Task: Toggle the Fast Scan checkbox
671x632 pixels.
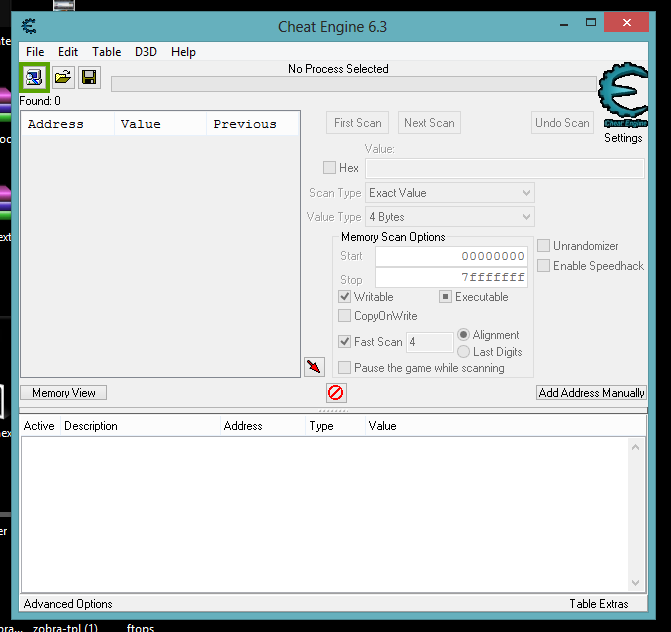Action: point(344,341)
